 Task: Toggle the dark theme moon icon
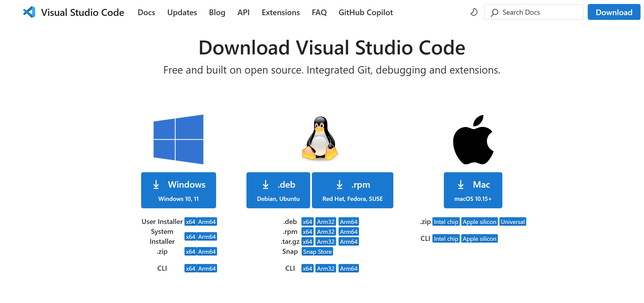[474, 12]
